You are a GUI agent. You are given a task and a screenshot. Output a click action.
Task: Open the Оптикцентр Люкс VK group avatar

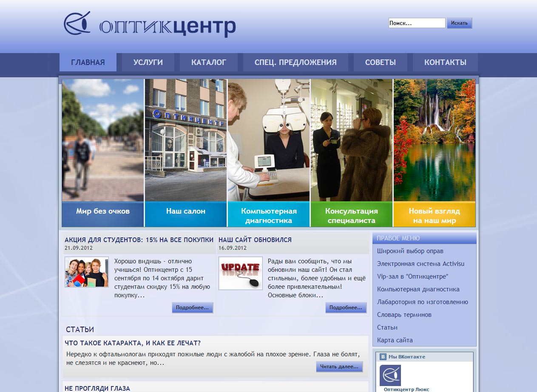(390, 375)
